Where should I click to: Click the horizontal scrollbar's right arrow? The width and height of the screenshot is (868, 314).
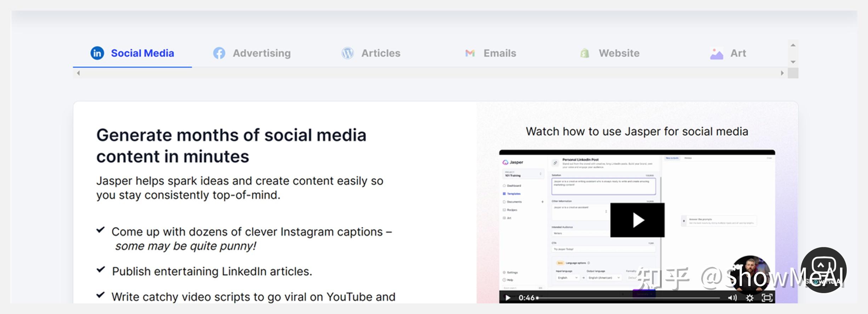tap(782, 73)
